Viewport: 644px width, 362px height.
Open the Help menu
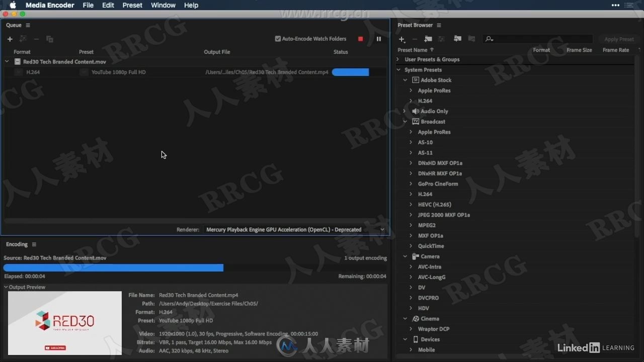tap(191, 5)
